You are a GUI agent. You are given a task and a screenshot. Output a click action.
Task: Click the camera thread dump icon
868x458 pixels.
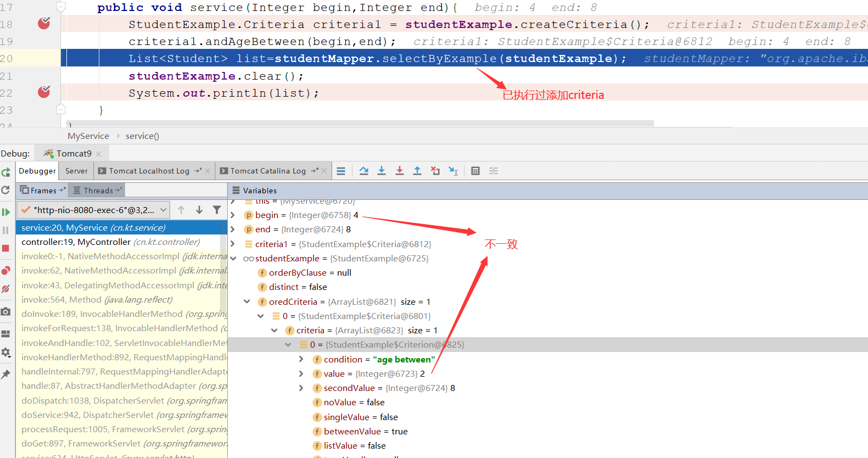point(6,311)
